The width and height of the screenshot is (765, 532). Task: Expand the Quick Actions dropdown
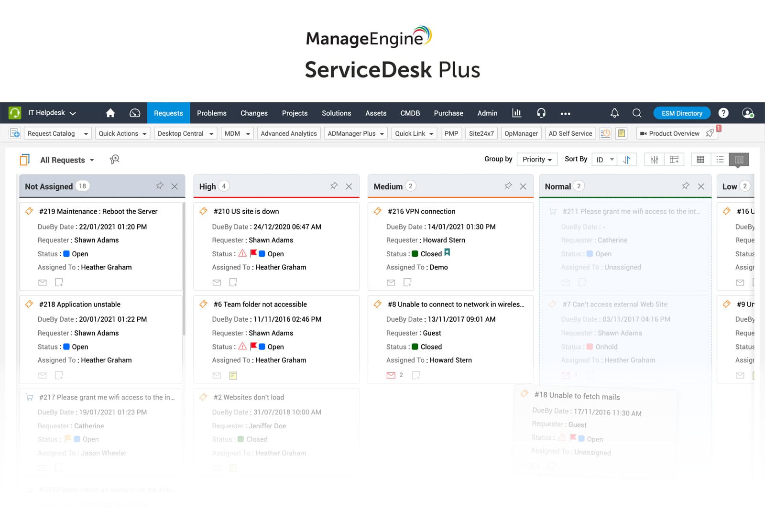coord(122,133)
